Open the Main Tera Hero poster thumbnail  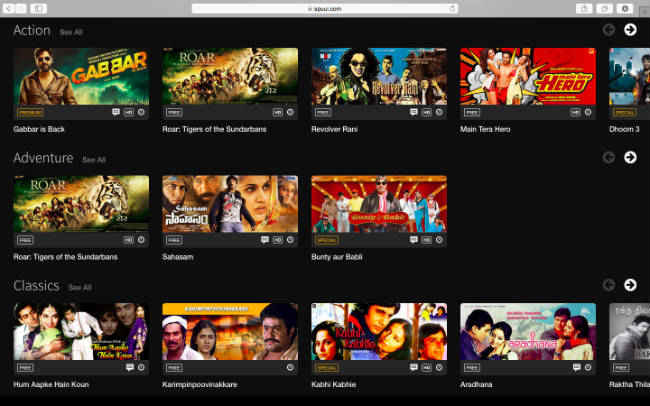528,76
